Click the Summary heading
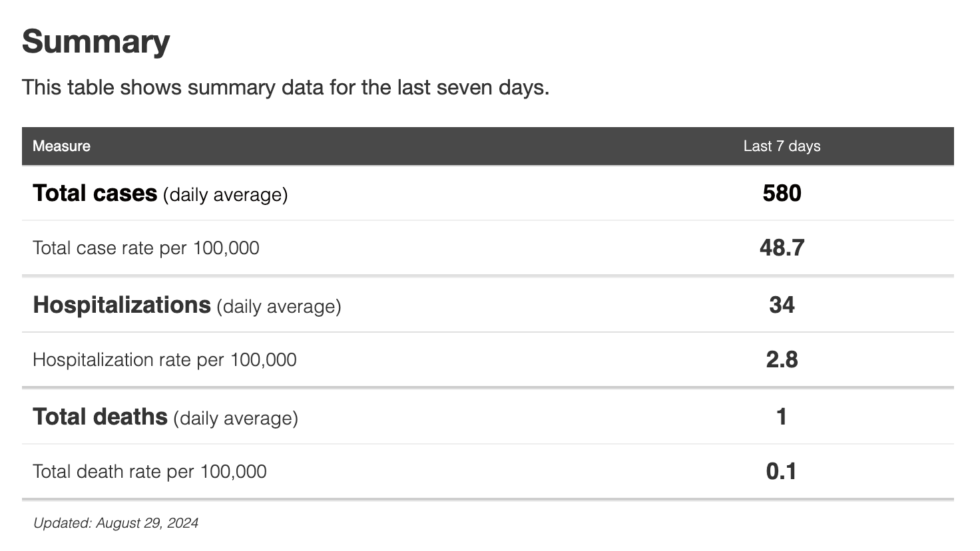 (x=96, y=41)
